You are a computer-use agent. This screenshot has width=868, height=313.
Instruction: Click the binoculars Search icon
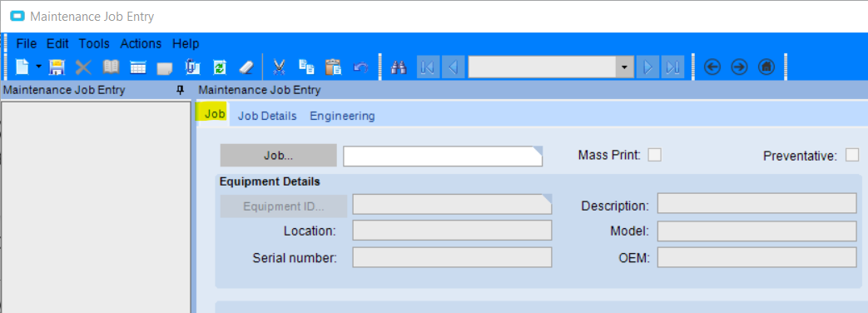[399, 67]
